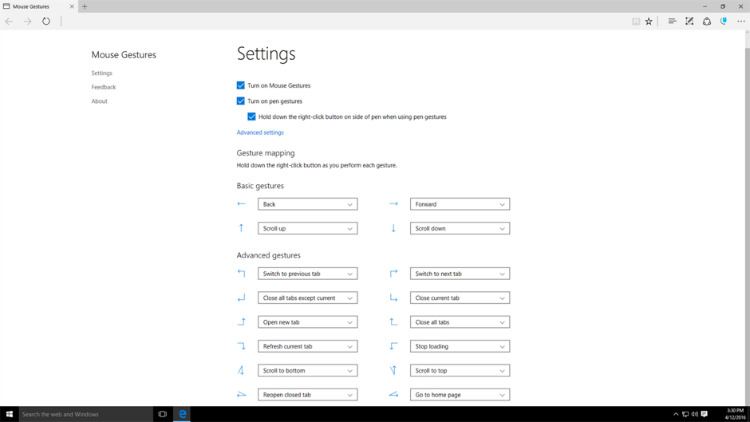Expand the Close all tabs dropdown
This screenshot has width=750, height=422.
tap(460, 322)
